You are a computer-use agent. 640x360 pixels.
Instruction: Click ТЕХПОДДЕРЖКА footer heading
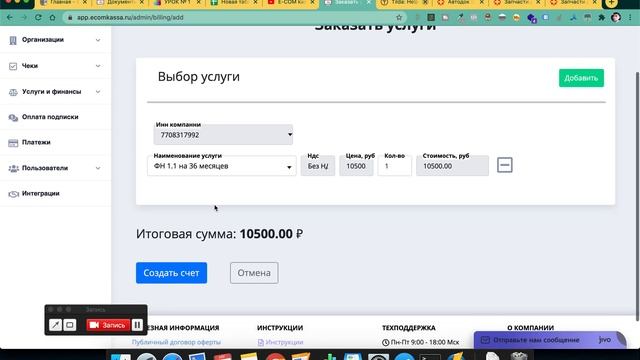(409, 328)
